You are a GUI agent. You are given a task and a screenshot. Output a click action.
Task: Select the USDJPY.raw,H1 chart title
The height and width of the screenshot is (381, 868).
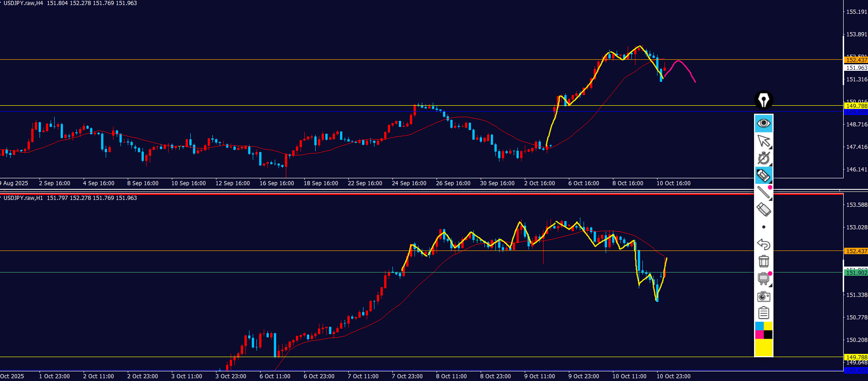(23, 198)
